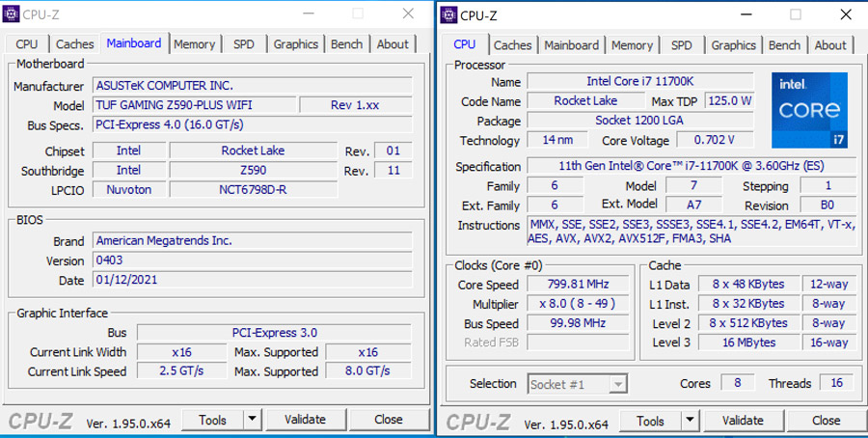Image resolution: width=868 pixels, height=438 pixels.
Task: Click the 8 x 48 KBytes L1 Data value
Action: click(x=748, y=285)
